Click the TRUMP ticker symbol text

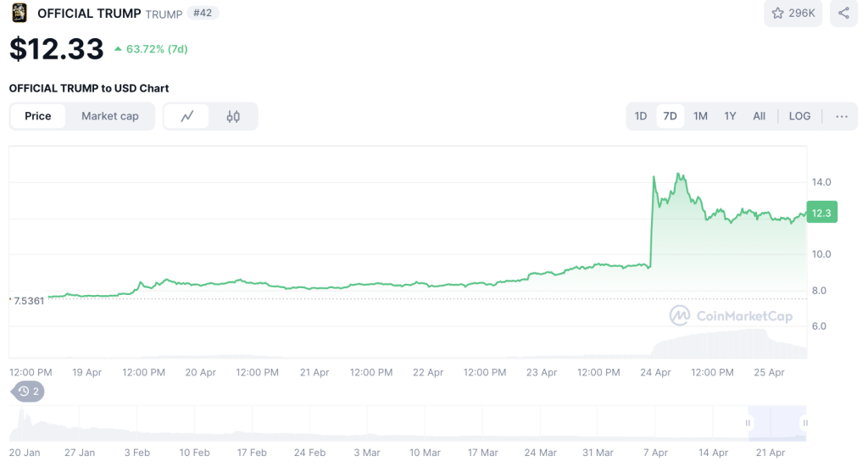[164, 14]
